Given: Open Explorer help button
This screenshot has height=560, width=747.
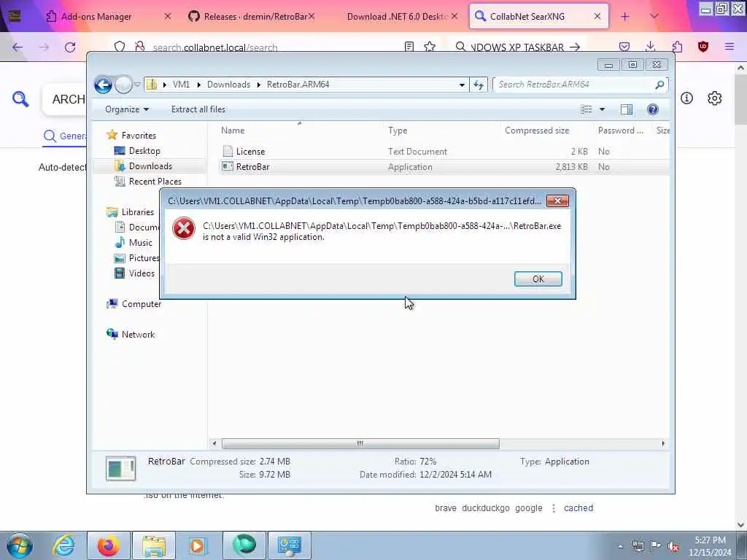Looking at the screenshot, I should (653, 109).
